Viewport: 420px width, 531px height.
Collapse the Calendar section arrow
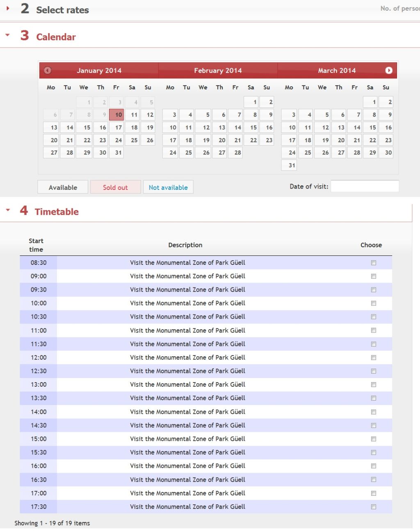[x=7, y=35]
